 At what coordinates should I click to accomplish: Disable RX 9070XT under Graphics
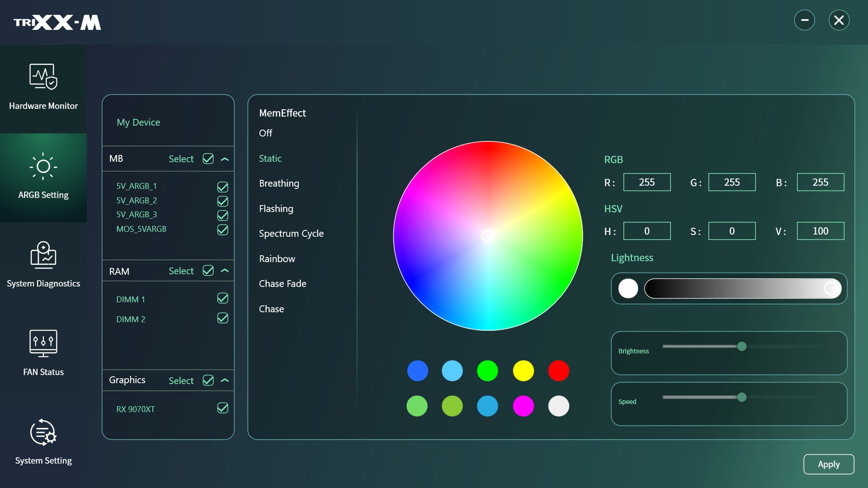[x=222, y=408]
